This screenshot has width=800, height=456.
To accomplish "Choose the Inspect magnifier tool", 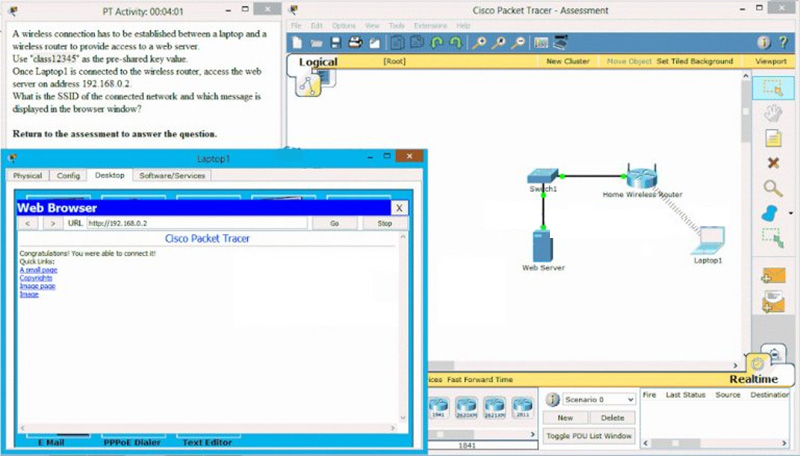I will click(773, 188).
